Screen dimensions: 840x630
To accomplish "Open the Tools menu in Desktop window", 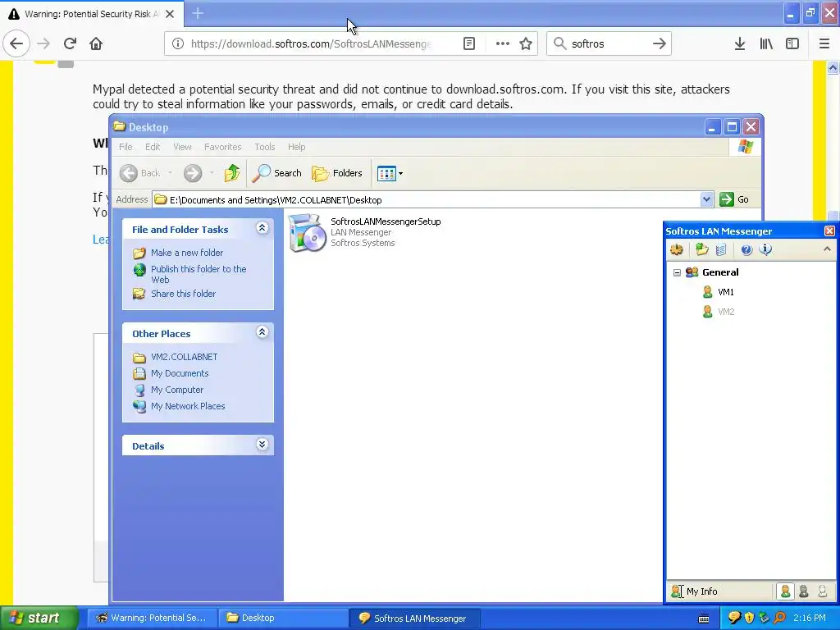I will coord(265,147).
